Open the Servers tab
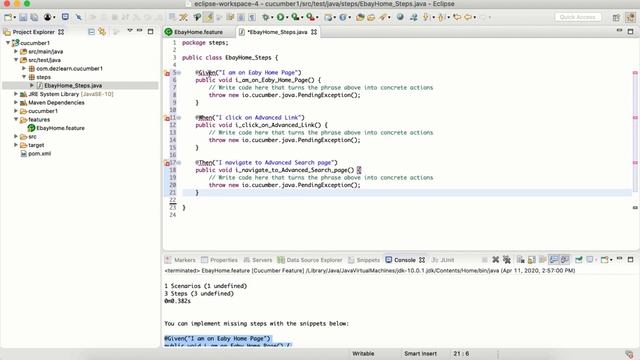The height and width of the screenshot is (360, 640). [x=258, y=260]
